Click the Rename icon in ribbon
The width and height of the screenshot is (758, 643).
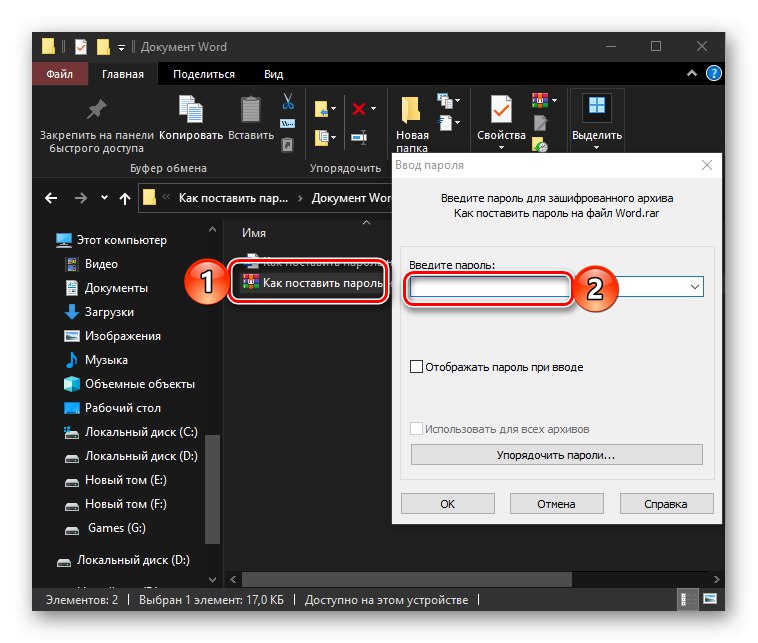(x=359, y=137)
